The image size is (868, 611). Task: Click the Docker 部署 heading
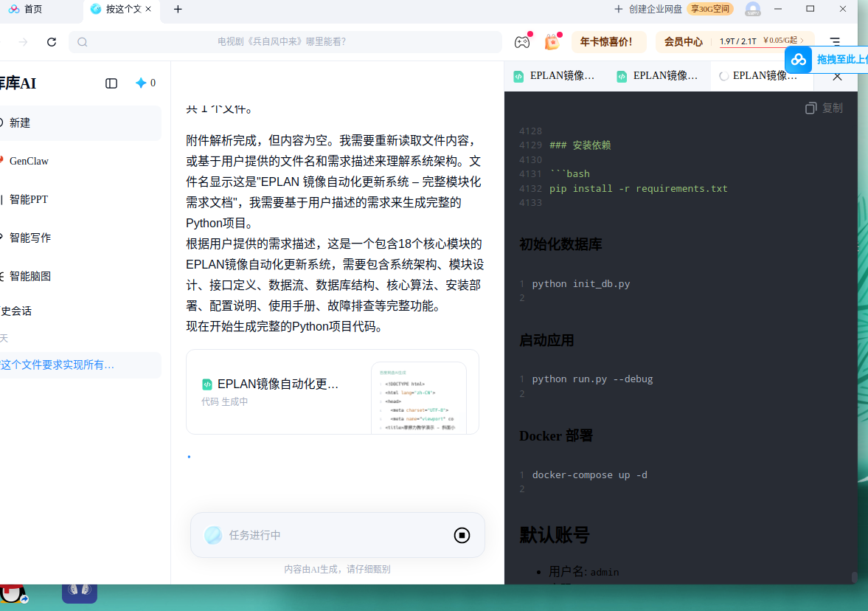(x=556, y=436)
